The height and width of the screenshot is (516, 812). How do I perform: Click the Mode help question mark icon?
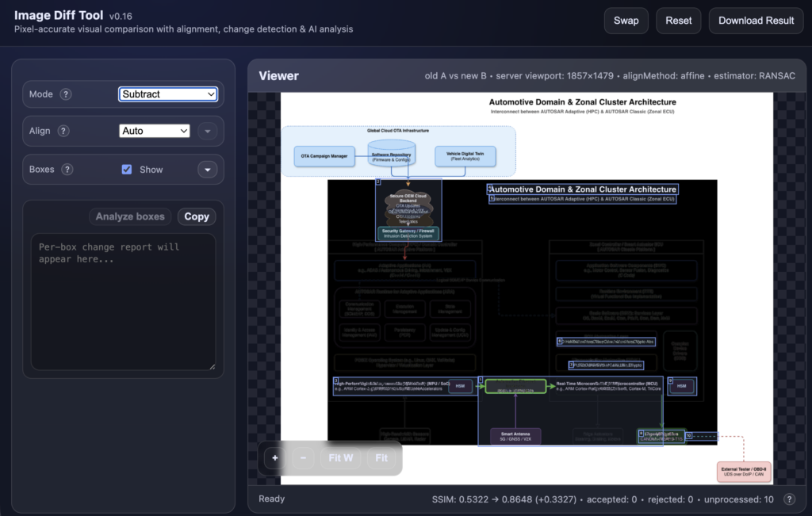pyautogui.click(x=66, y=94)
